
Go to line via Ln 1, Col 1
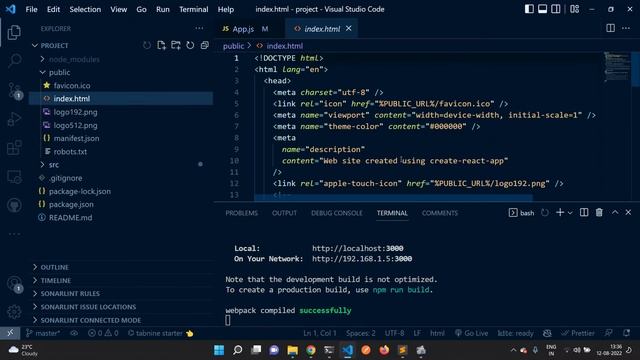coord(320,333)
